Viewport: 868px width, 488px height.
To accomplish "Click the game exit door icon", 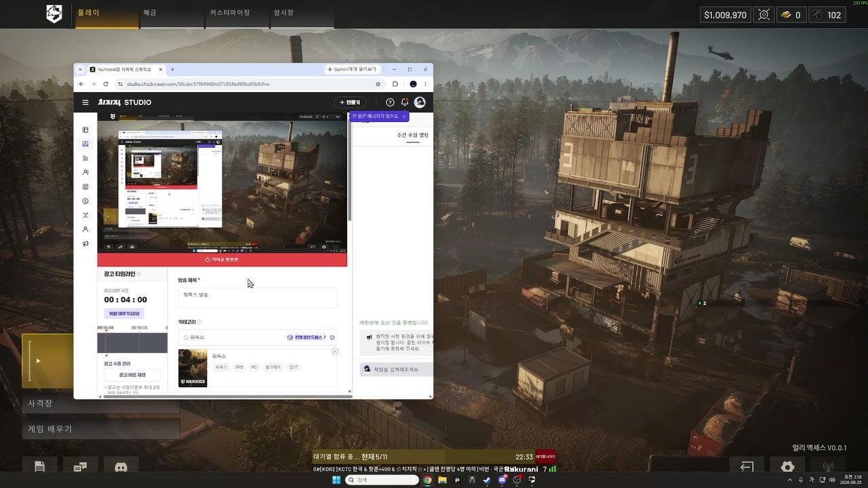I will click(x=747, y=467).
